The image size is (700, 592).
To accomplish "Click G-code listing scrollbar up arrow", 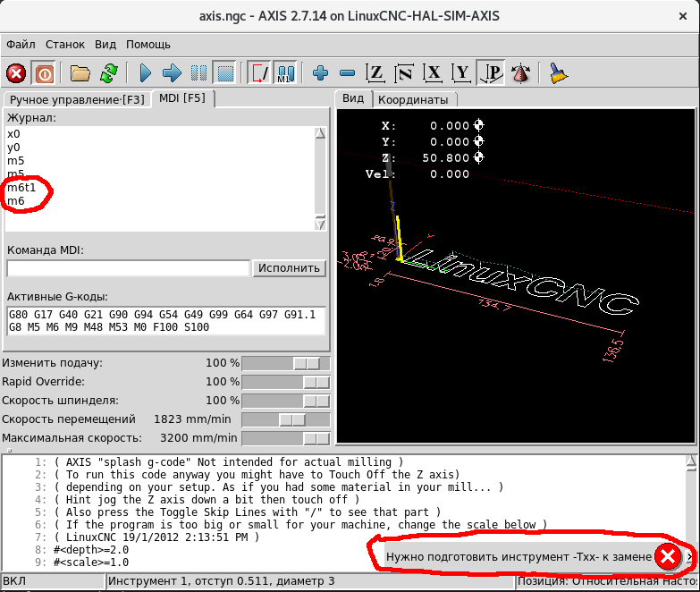I will [691, 462].
